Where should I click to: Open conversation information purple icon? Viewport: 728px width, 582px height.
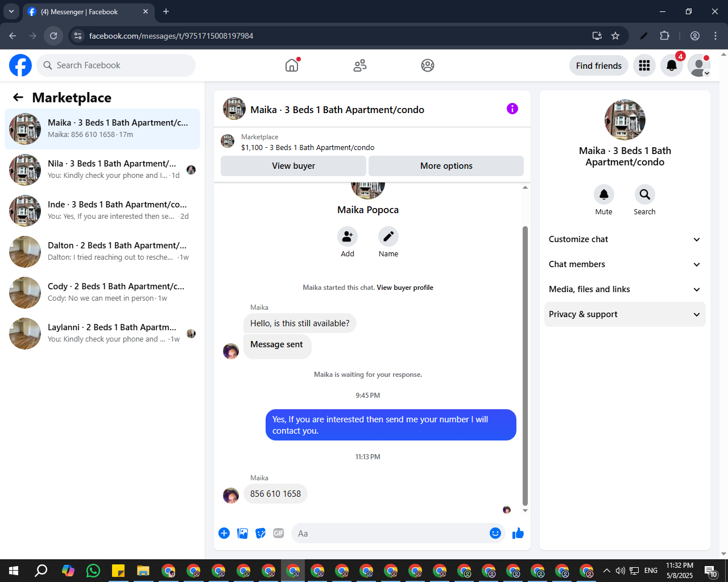pos(512,109)
